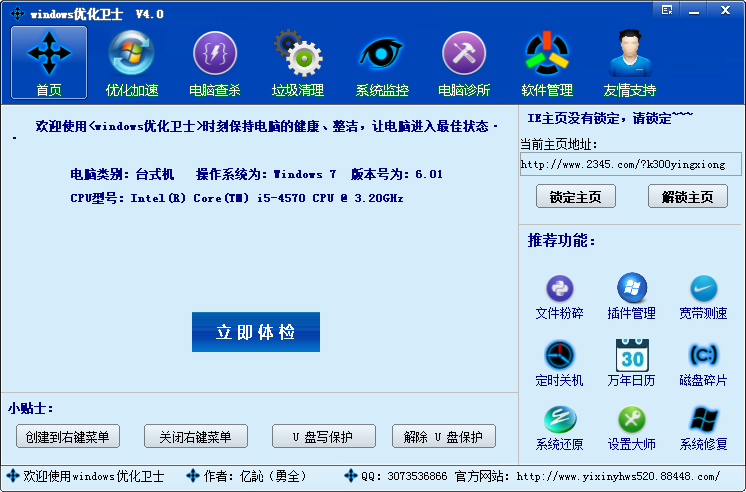Click 操作系统为: Windows 7 text

pos(266,174)
